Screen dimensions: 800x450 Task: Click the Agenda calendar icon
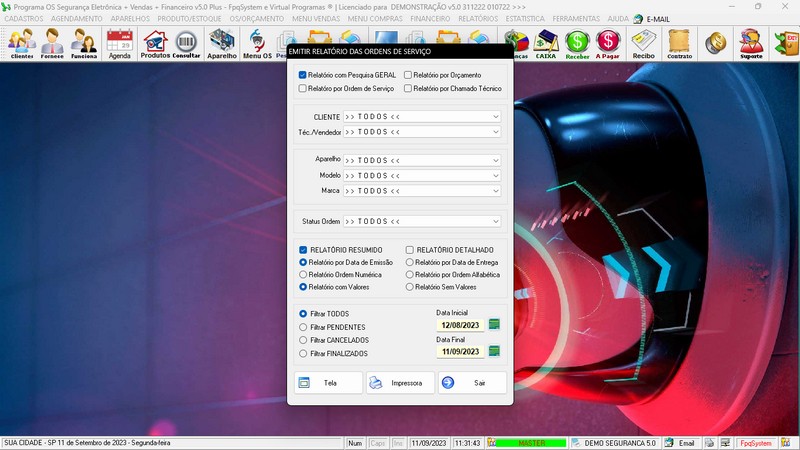pos(120,43)
